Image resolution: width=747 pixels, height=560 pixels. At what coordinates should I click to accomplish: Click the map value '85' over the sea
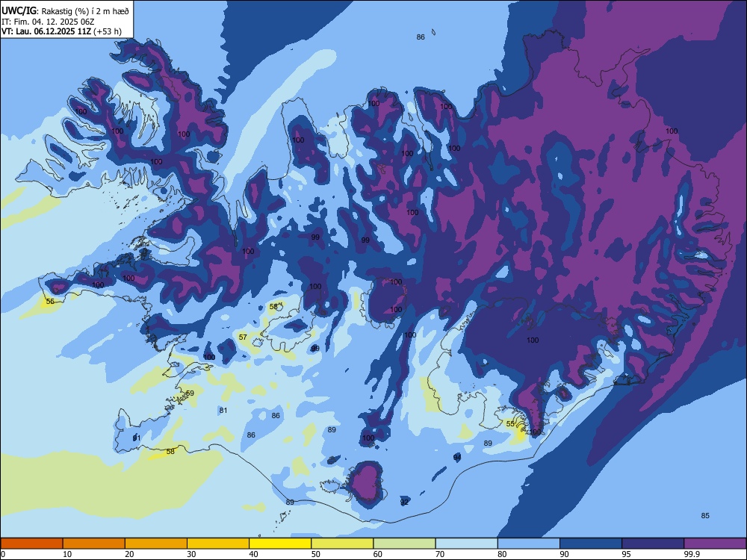(x=705, y=516)
